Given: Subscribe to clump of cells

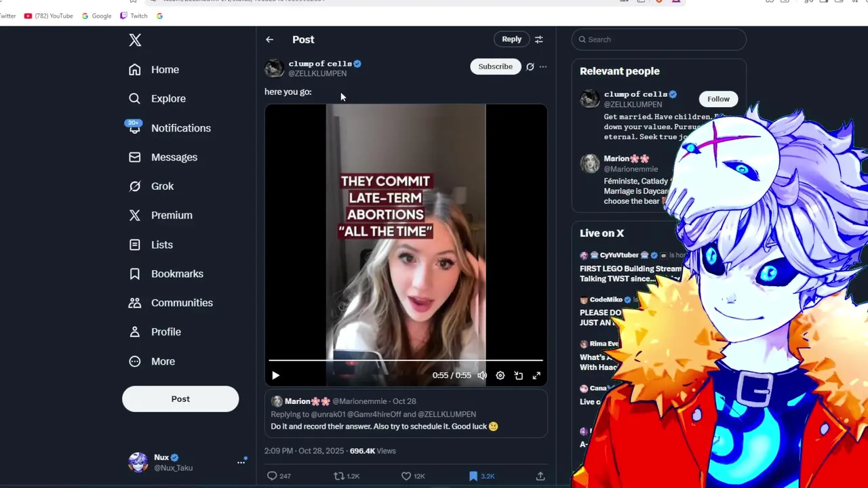Looking at the screenshot, I should coord(495,66).
